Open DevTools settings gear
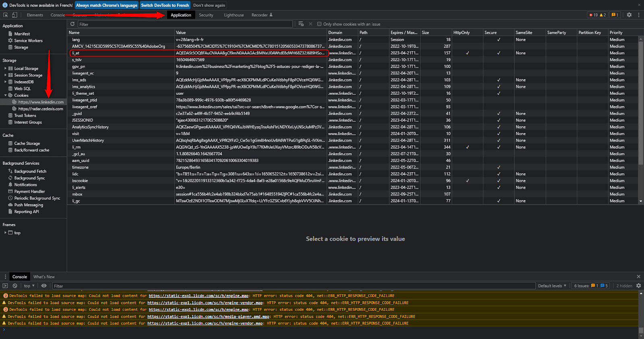Viewport: 644px width, 339px height. (x=629, y=15)
